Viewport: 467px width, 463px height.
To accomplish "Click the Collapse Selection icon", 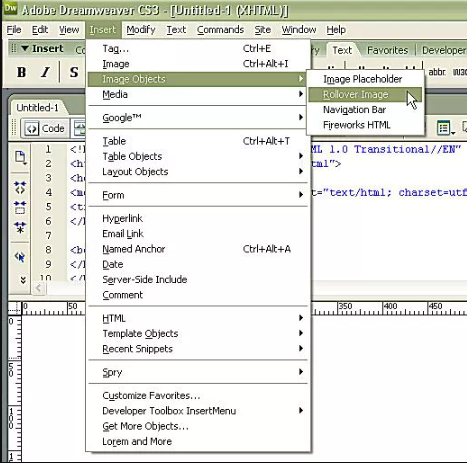I will (x=20, y=208).
